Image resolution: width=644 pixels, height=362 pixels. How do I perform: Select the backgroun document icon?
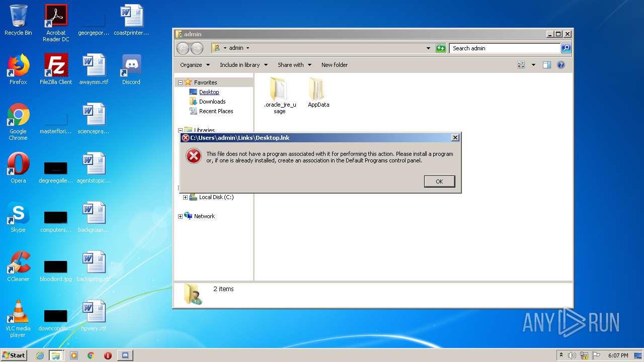pyautogui.click(x=94, y=217)
